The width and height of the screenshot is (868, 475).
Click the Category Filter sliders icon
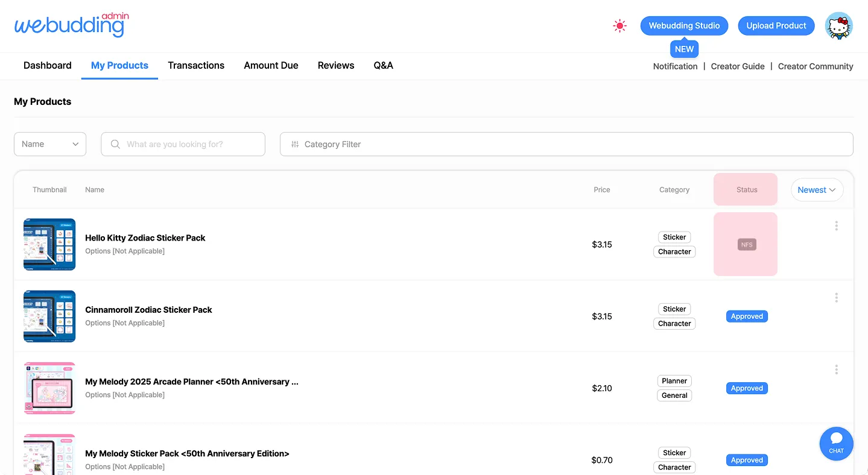(x=295, y=144)
